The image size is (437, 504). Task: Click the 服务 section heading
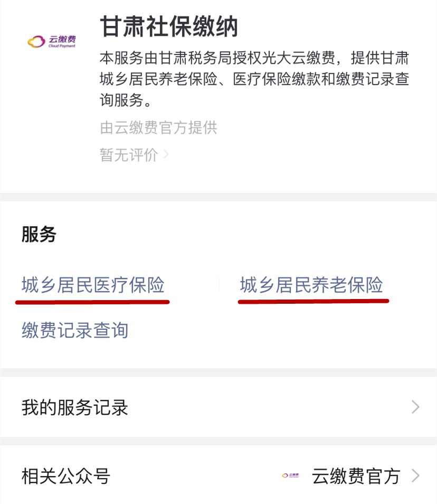point(39,234)
